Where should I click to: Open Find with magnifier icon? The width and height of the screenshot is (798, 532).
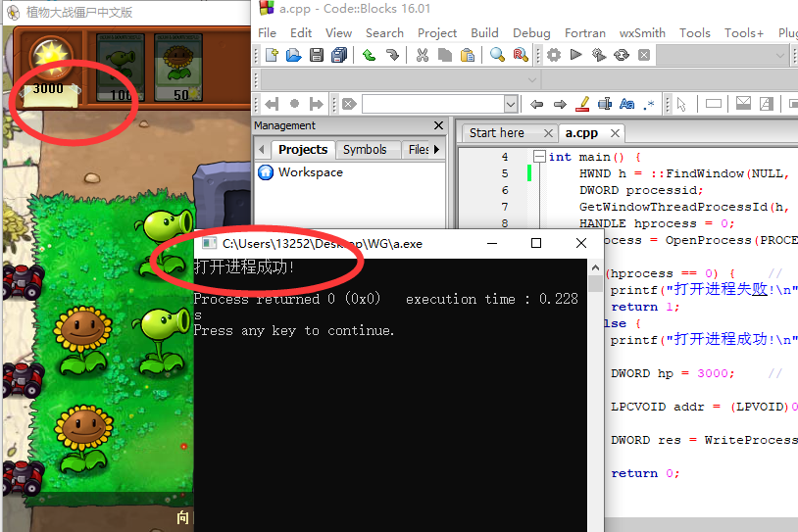(x=497, y=55)
